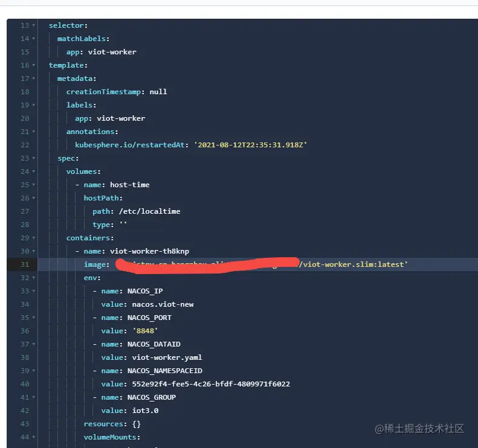Image resolution: width=478 pixels, height=448 pixels.
Task: Click 'creationTimestamp' key on line 18
Action: tap(104, 92)
